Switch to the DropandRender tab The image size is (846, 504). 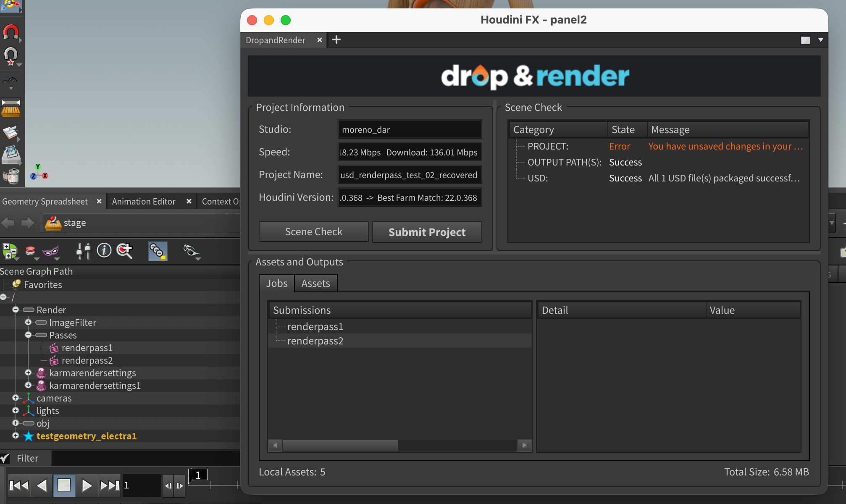click(x=276, y=40)
